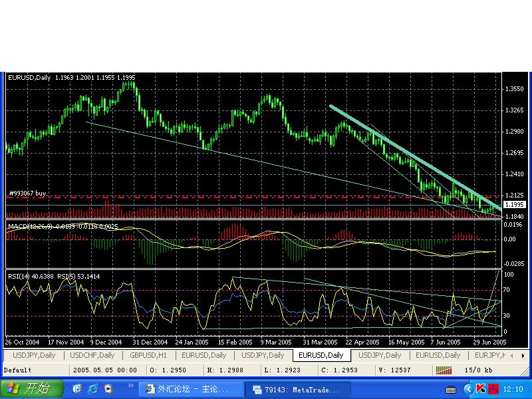The height and width of the screenshot is (399, 532).
Task: Click time axis label 29 Jun 2005
Action: [x=489, y=342]
